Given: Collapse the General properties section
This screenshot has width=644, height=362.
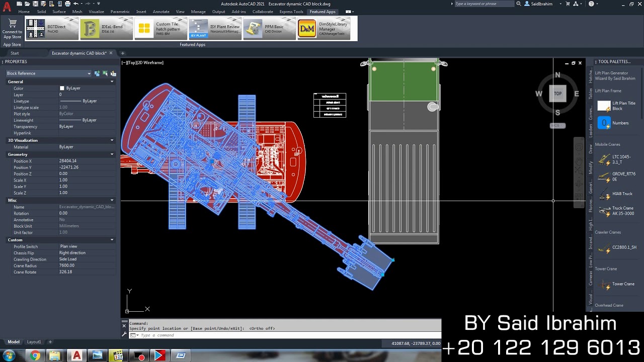Looking at the screenshot, I should coord(112,81).
